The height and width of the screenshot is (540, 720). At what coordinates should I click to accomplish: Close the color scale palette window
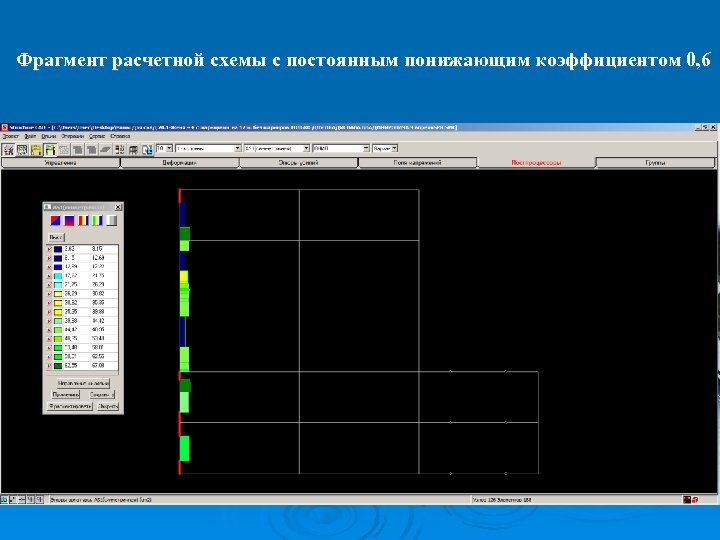[x=118, y=207]
